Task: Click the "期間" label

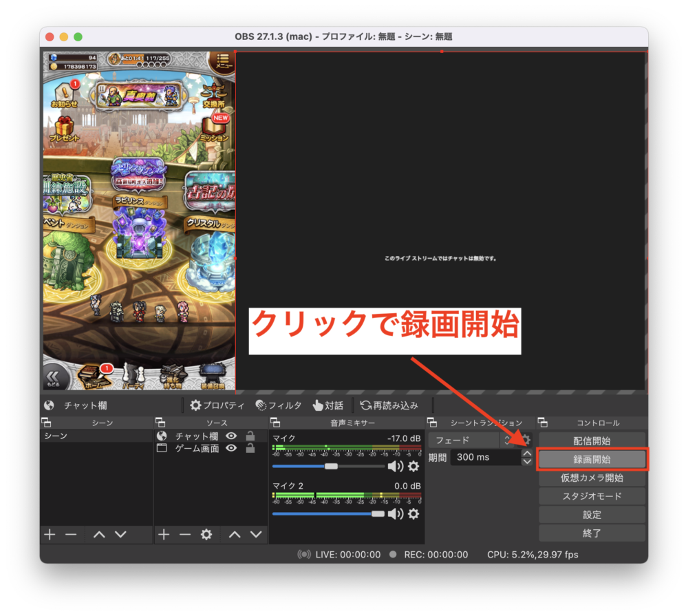Action: pos(438,458)
